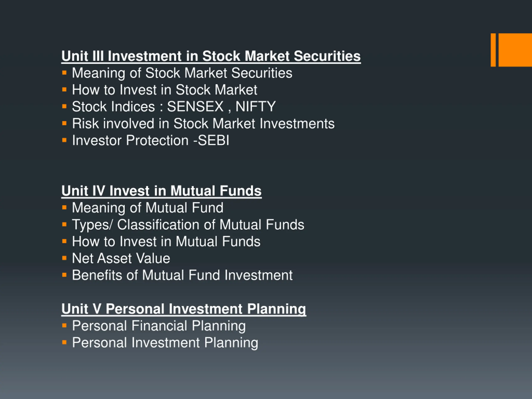The image size is (532, 399).
Task: Click the How to Invest in Mutual Funds text
Action: coord(166,241)
